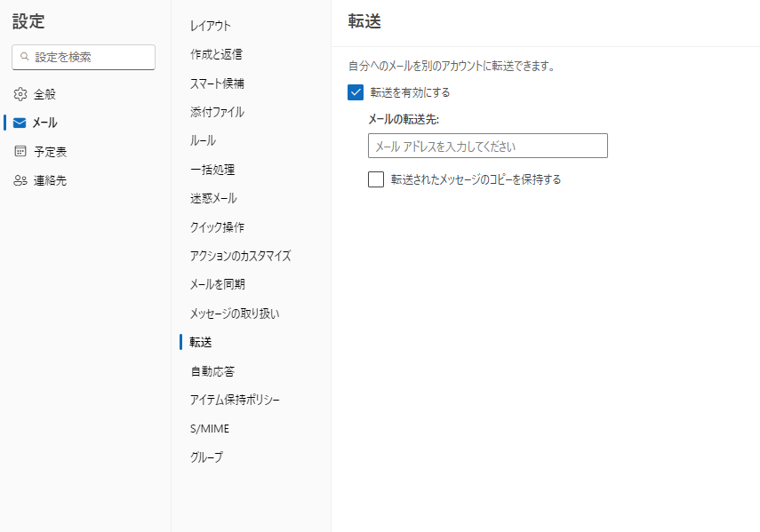Click description 自分へのメールを別のアカウントに転送できます
760x532 pixels.
(x=452, y=66)
